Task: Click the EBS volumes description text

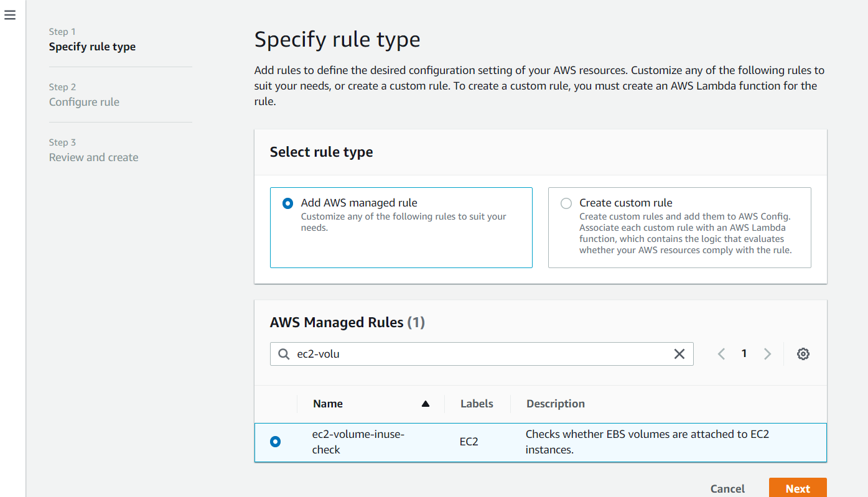Action: point(647,442)
